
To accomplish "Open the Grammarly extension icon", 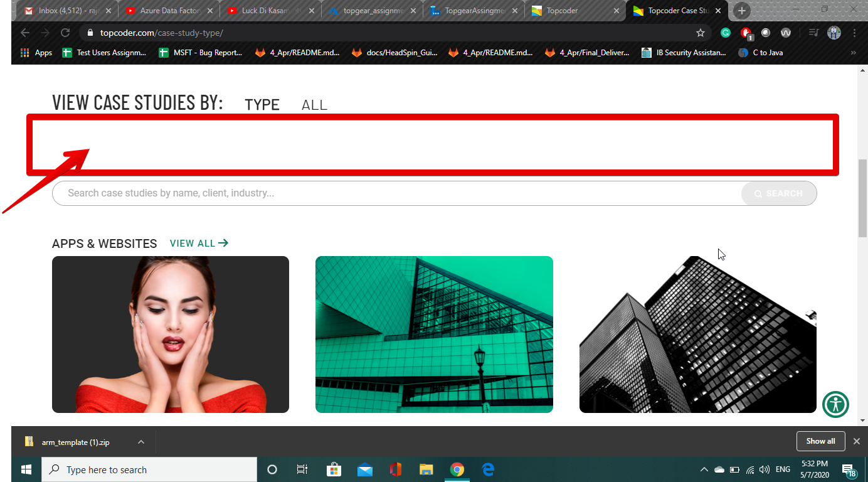I will coord(726,33).
